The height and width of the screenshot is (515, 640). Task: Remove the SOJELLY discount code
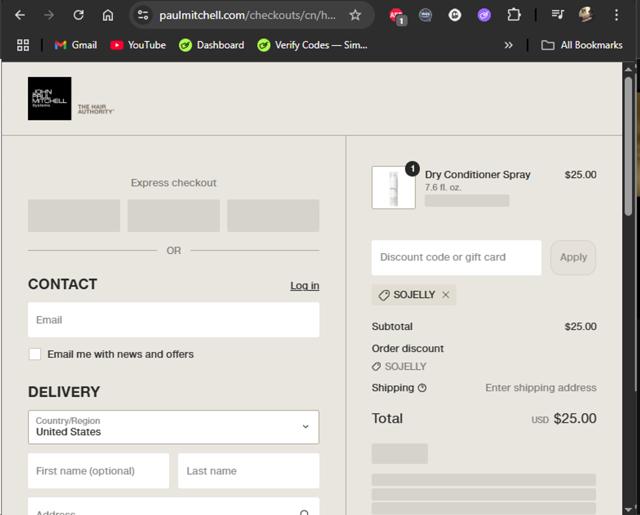pyautogui.click(x=446, y=295)
